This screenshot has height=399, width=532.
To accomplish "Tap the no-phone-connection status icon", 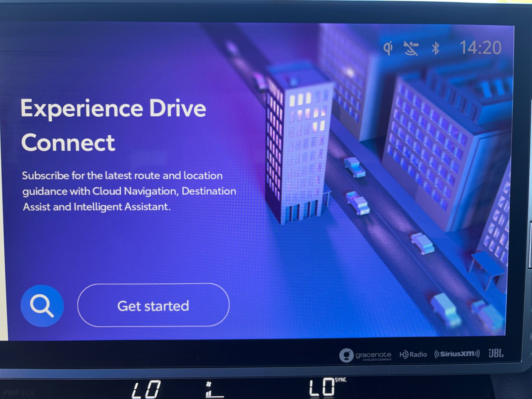I will pyautogui.click(x=411, y=49).
